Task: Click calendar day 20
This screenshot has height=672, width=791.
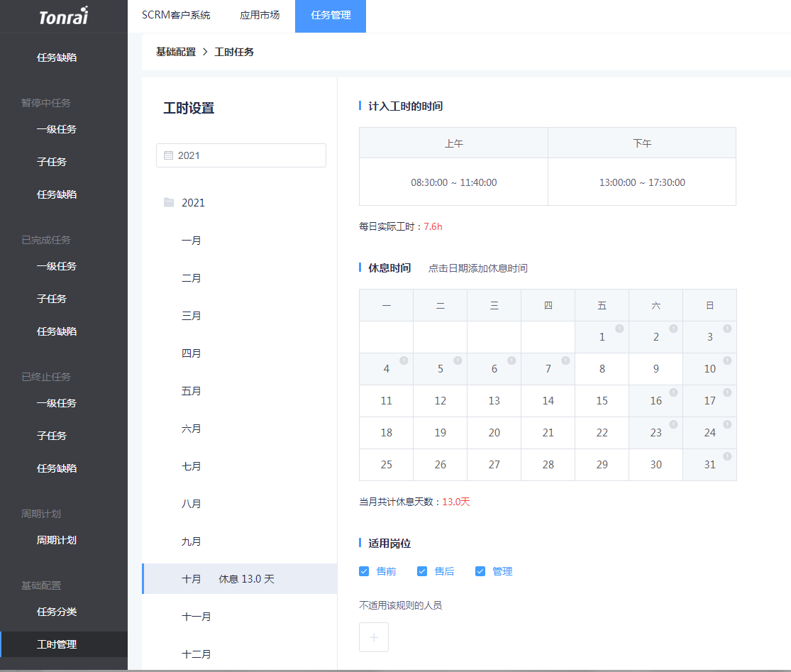Action: click(494, 433)
